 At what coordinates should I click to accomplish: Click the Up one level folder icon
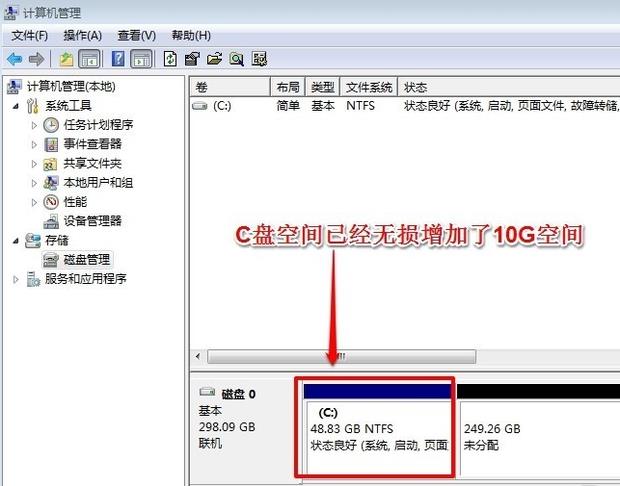coord(66,59)
